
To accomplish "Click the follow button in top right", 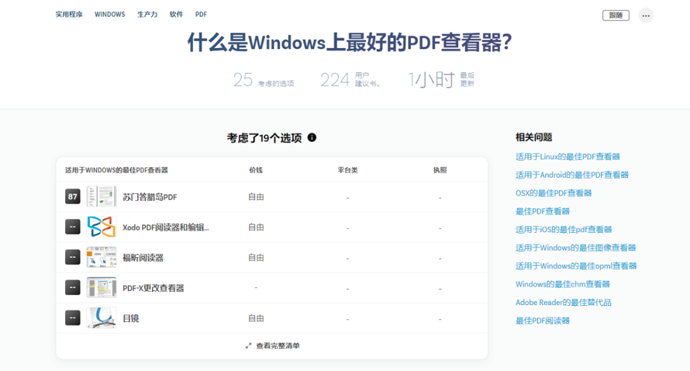I will (616, 15).
